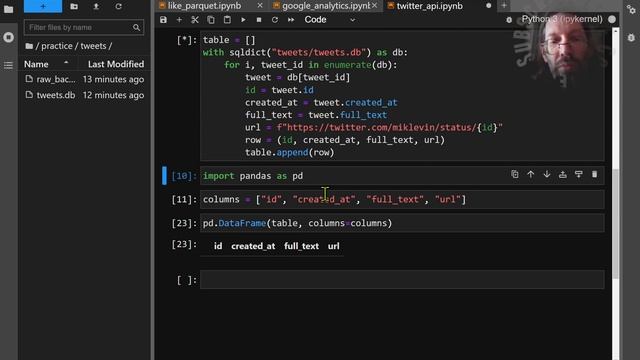Insert a cell below with plus icon
The image size is (640, 360).
(179, 20)
